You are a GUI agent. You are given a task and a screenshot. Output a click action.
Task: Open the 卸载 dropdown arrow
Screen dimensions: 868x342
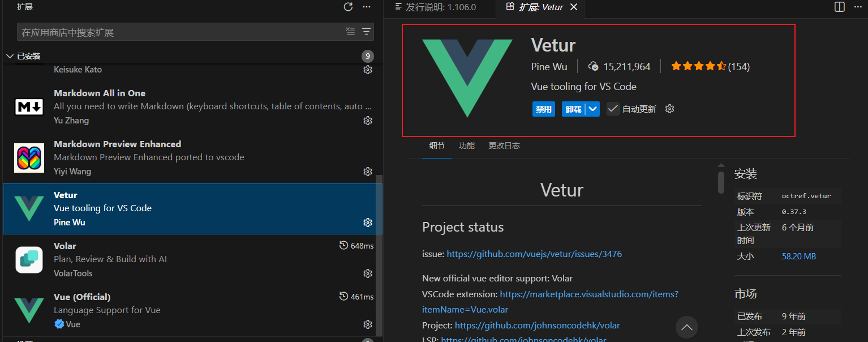pyautogui.click(x=592, y=109)
